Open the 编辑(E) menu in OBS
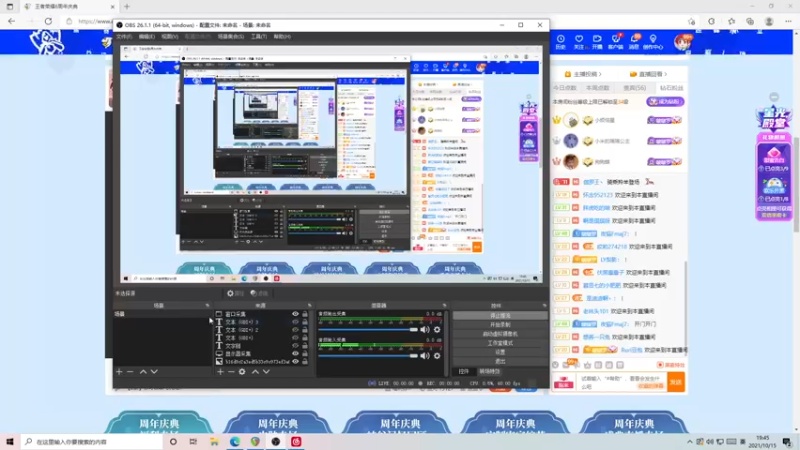The height and width of the screenshot is (450, 800). tap(147, 37)
